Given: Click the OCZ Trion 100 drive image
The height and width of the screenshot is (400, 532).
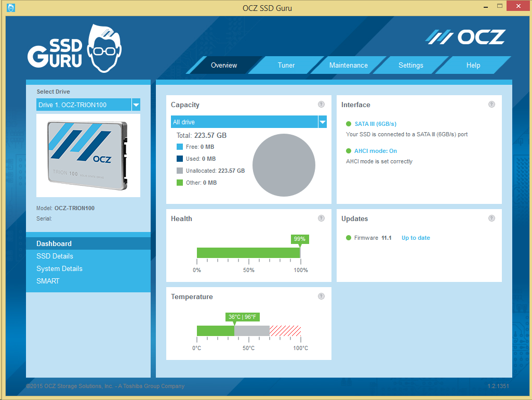Looking at the screenshot, I should [88, 156].
